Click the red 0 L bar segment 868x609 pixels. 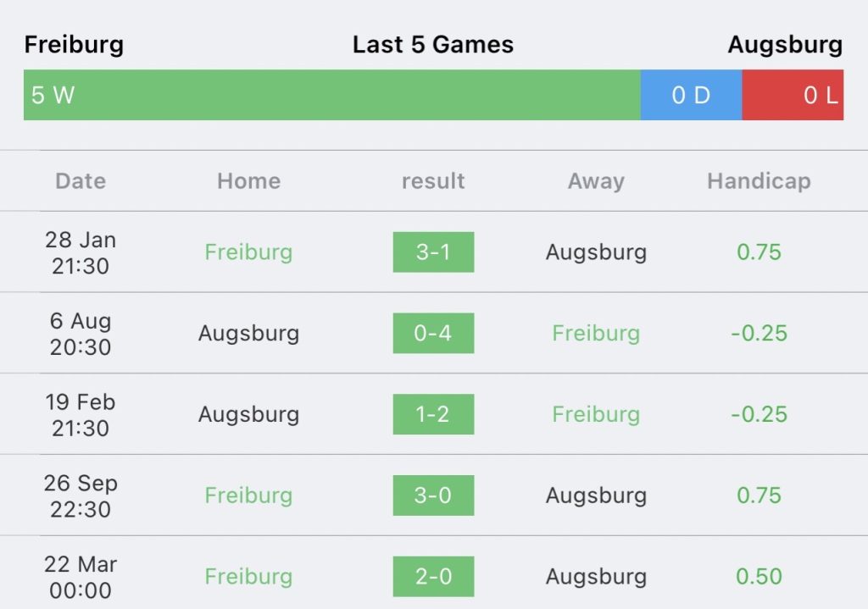tap(793, 95)
